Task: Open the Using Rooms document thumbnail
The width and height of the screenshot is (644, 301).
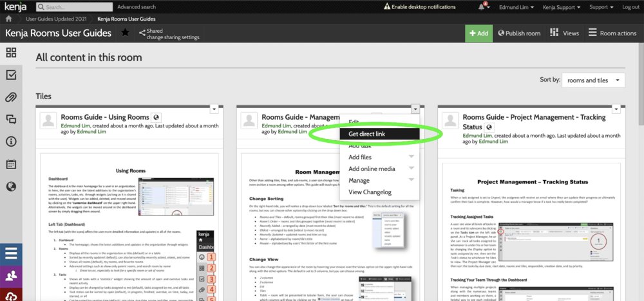Action: click(x=131, y=228)
